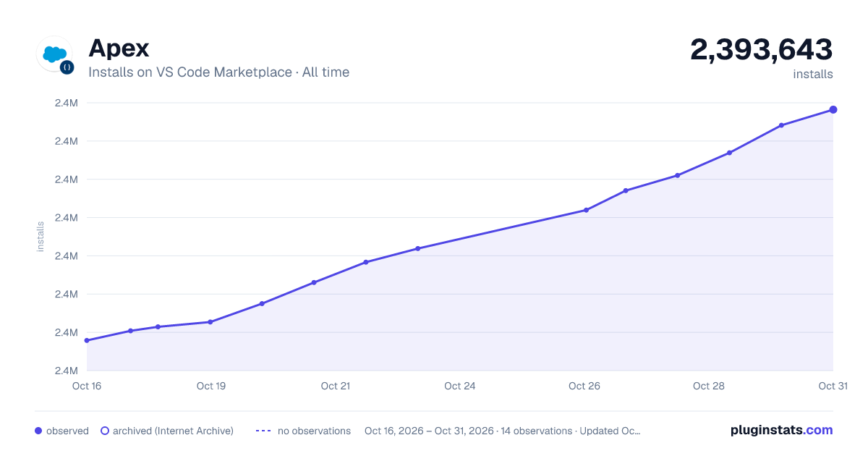Click the Apex title heading

[119, 48]
